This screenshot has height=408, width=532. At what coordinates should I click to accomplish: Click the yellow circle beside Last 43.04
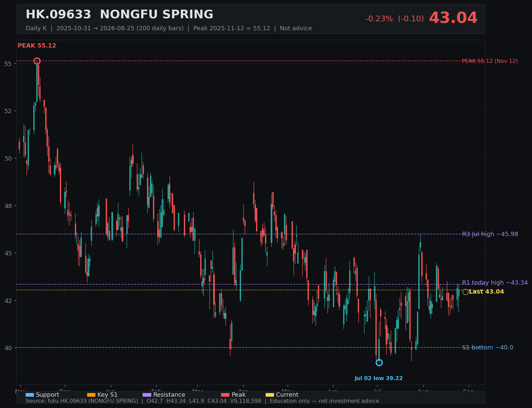[x=465, y=292]
